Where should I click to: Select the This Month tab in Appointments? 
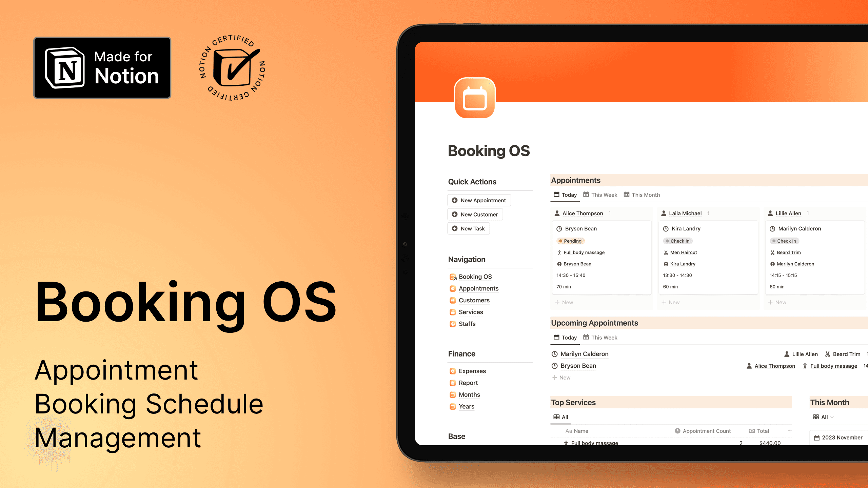(x=643, y=195)
